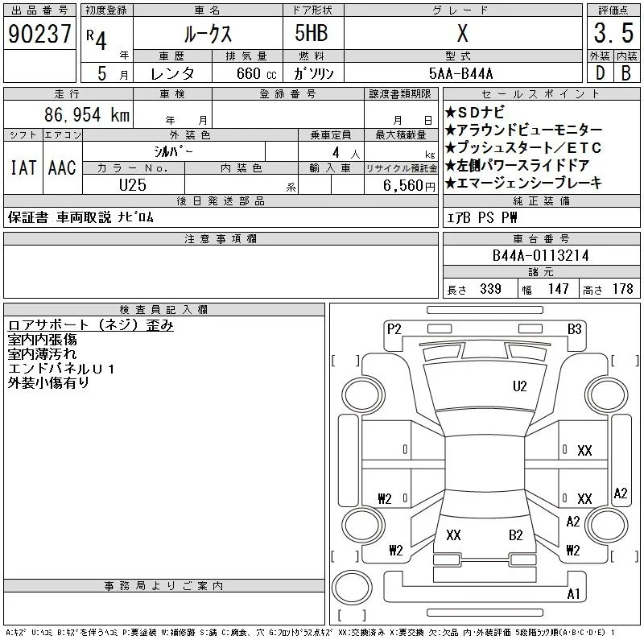Click the air conditioner value 'AAC'
The image size is (644, 644).
pos(62,168)
